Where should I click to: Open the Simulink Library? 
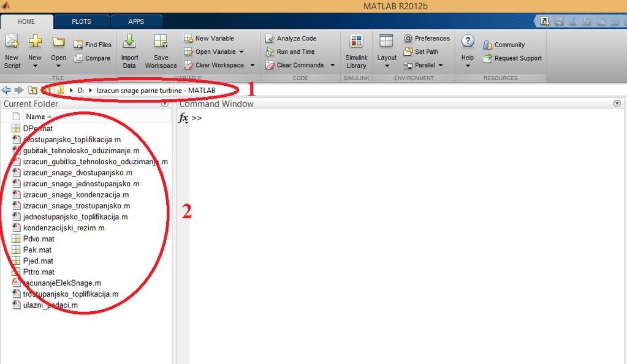[x=356, y=51]
